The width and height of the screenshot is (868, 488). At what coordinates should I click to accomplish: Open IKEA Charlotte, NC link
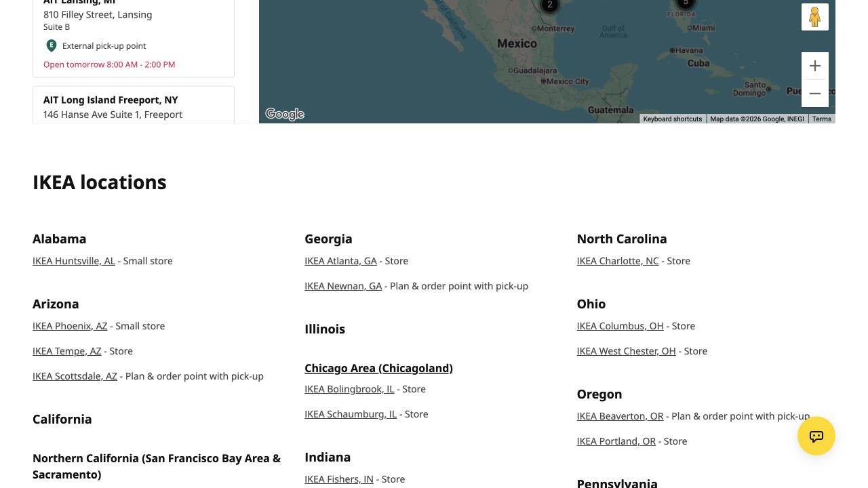(618, 261)
